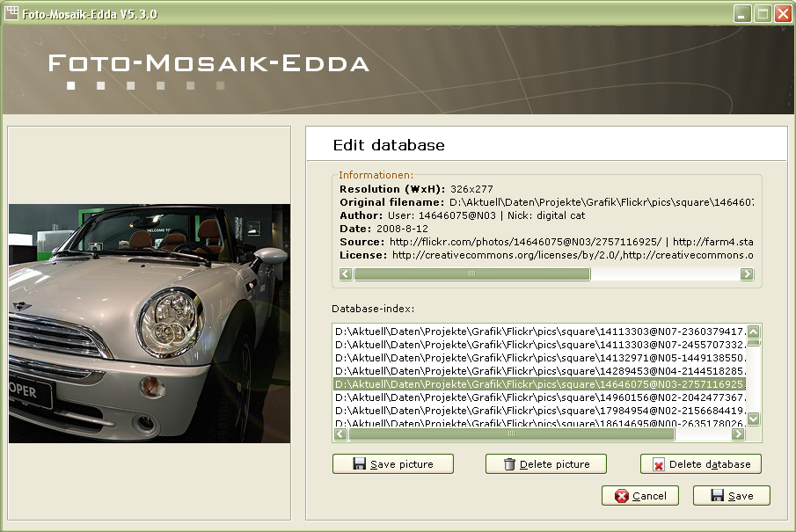Select database entry 14132971@N05-1449138550
796x532 pixels.
coord(540,358)
